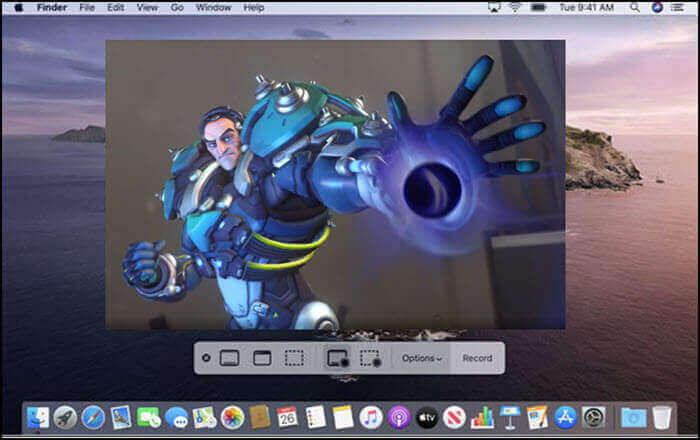
Task: Open Spotlight search from menu bar
Action: (x=635, y=7)
